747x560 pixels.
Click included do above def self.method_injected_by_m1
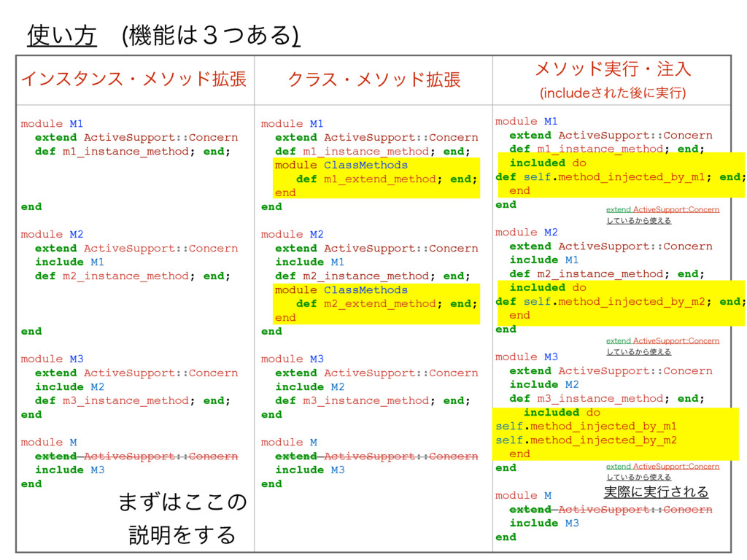(548, 163)
